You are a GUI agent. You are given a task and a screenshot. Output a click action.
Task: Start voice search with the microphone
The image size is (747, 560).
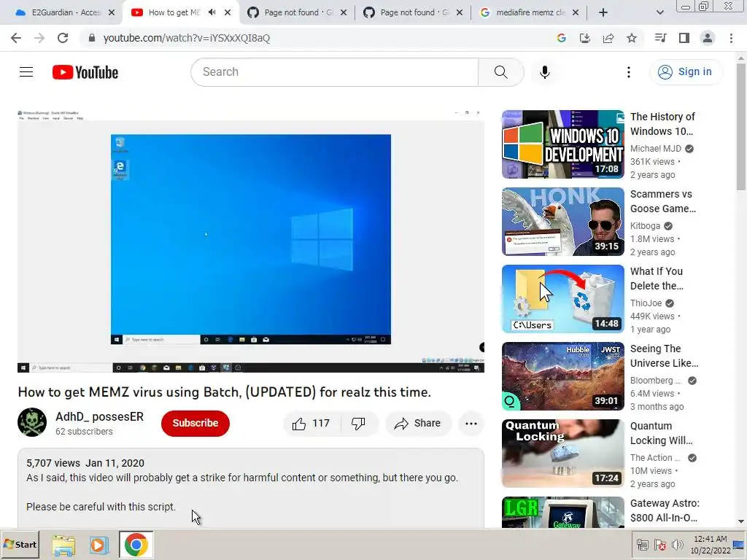point(544,72)
